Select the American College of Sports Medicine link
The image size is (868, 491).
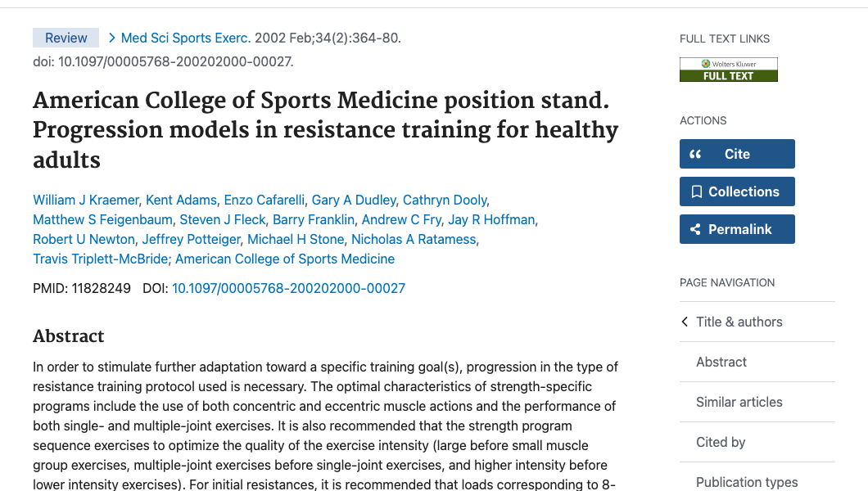tap(285, 259)
